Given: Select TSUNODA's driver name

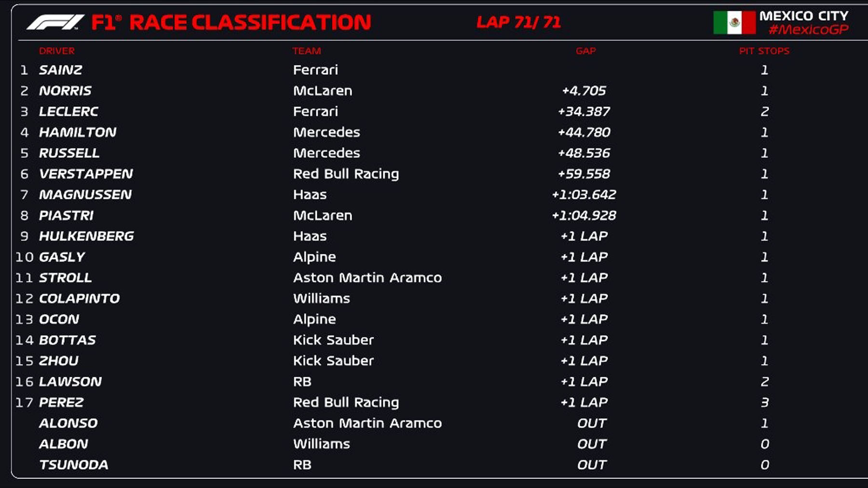Looking at the screenshot, I should [73, 465].
